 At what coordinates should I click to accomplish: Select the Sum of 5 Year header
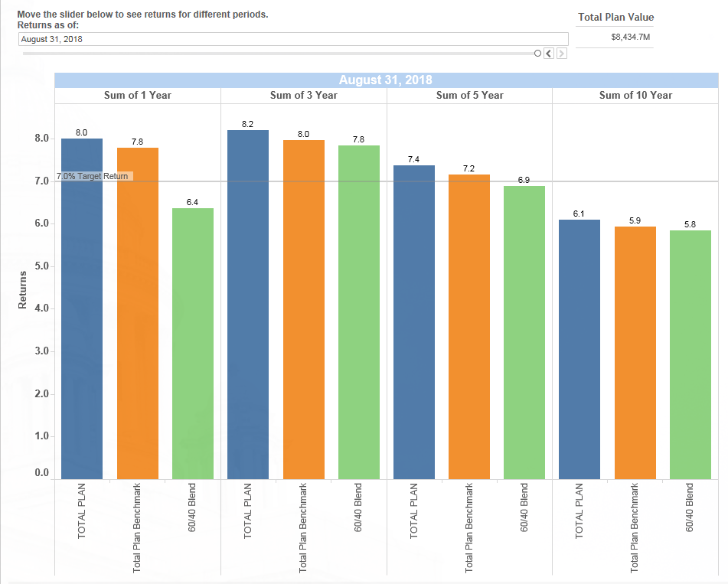pyautogui.click(x=469, y=95)
